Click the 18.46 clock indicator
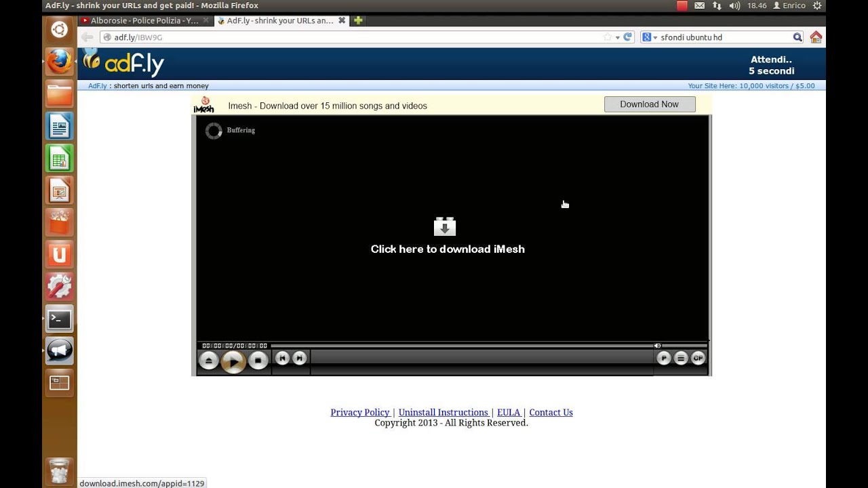Viewport: 868px width, 488px height. [x=757, y=5]
